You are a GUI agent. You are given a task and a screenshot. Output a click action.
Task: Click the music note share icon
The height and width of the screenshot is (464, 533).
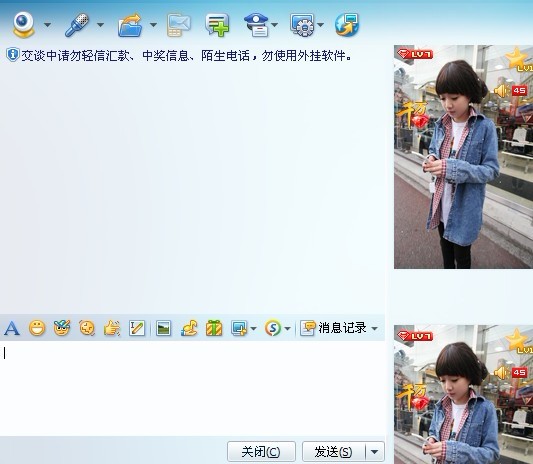[x=189, y=328]
